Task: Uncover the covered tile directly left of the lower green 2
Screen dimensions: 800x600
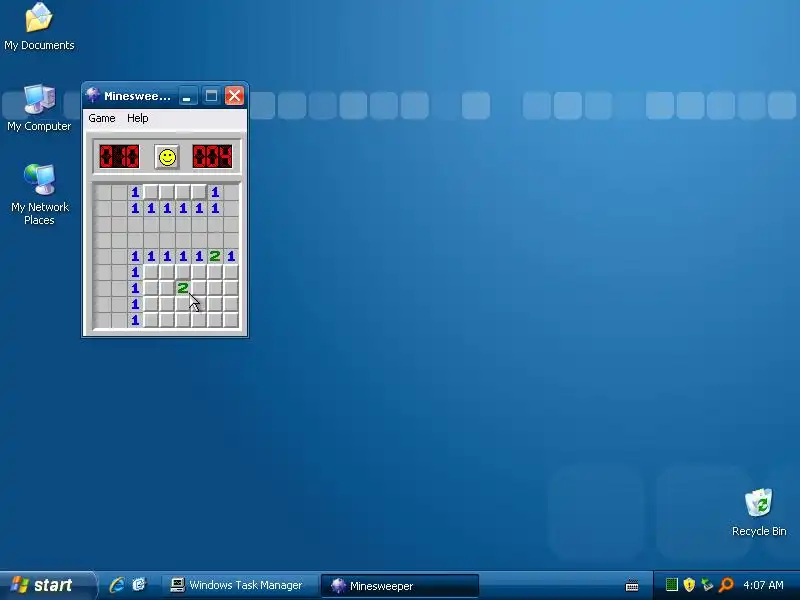Action: (x=167, y=288)
